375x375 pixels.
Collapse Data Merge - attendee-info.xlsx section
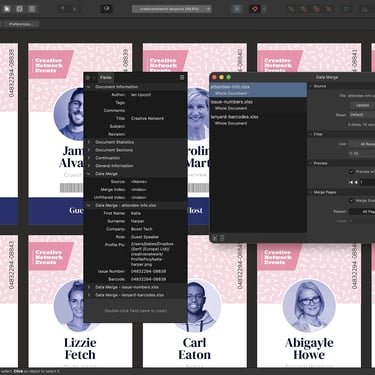tap(89, 205)
